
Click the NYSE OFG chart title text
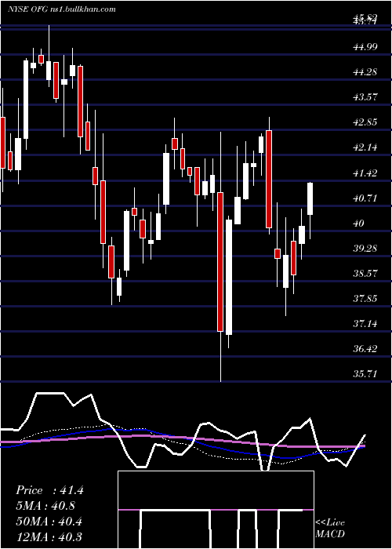pos(62,9)
